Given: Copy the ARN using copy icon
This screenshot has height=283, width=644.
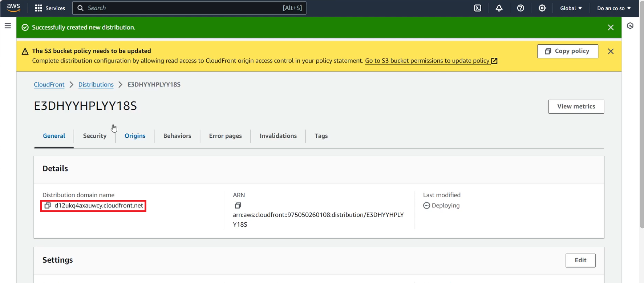Looking at the screenshot, I should pos(238,206).
